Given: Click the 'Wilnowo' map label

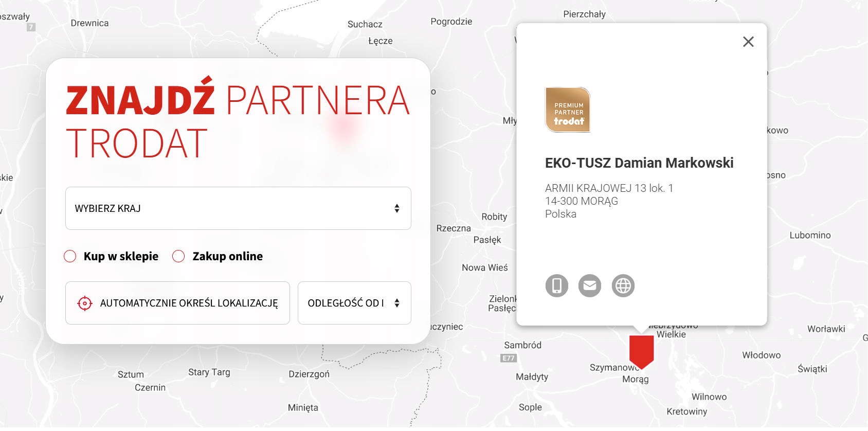Looking at the screenshot, I should [709, 397].
